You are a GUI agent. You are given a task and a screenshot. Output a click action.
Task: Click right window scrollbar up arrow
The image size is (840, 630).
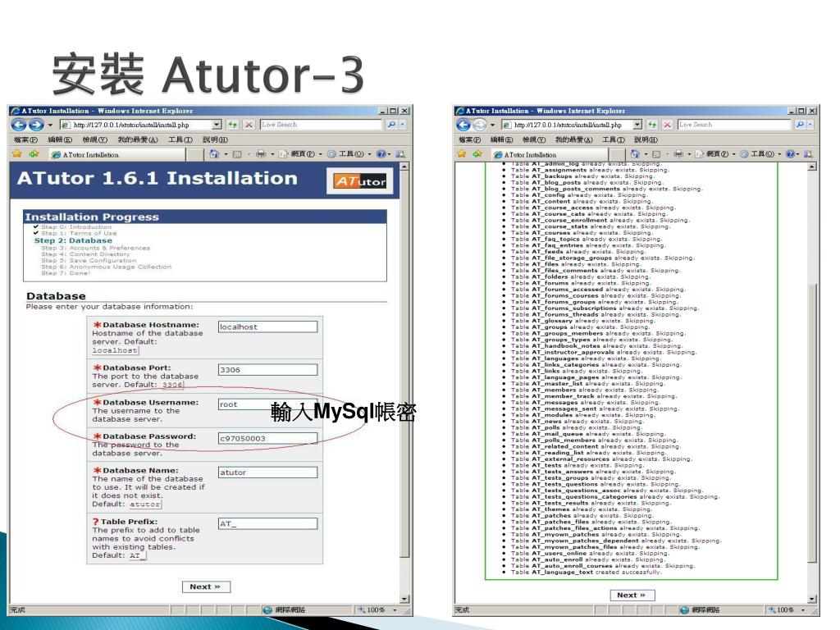(813, 167)
